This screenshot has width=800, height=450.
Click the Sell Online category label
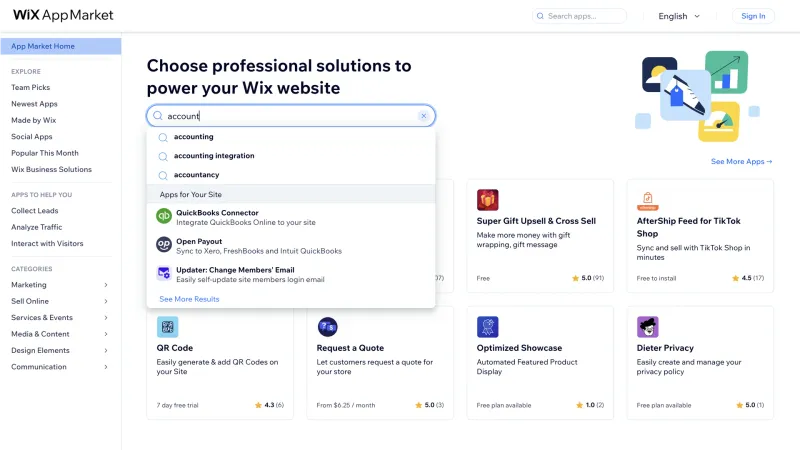tap(30, 301)
